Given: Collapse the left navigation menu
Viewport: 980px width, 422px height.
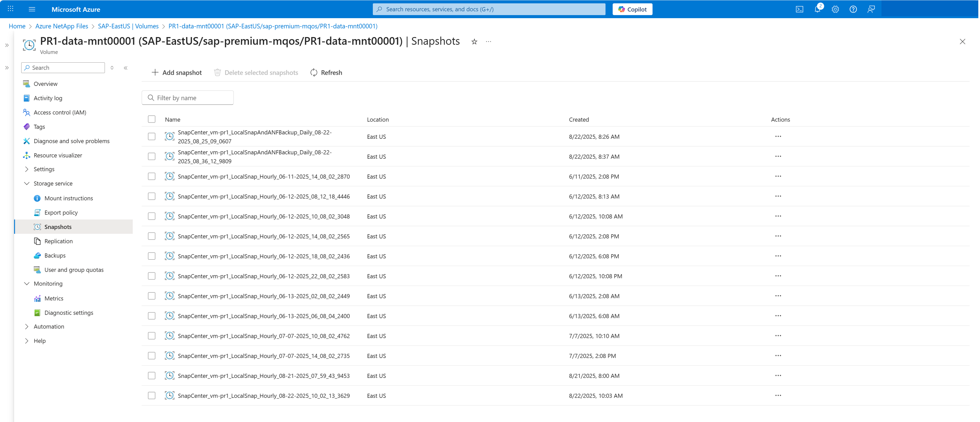Looking at the screenshot, I should pyautogui.click(x=125, y=68).
